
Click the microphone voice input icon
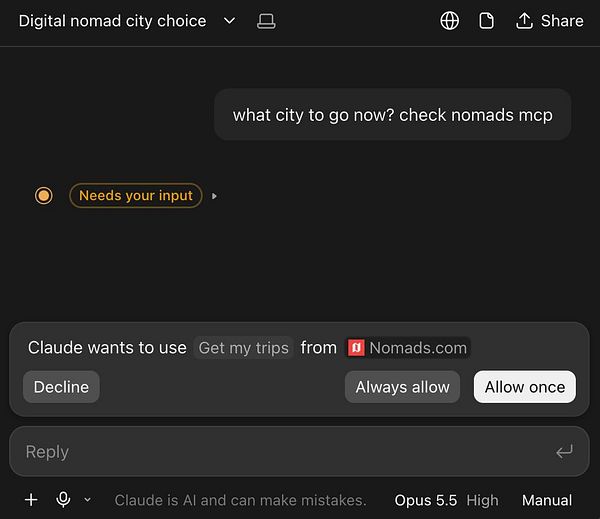click(x=63, y=499)
